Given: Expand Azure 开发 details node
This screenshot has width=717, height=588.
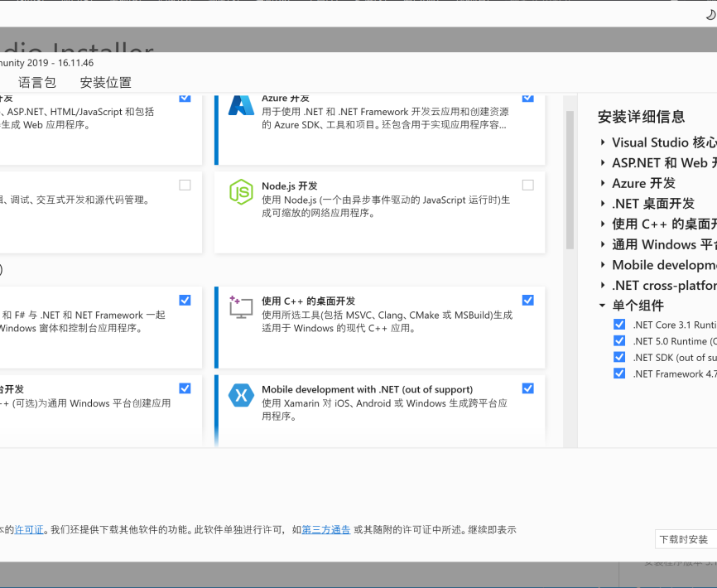Looking at the screenshot, I should (603, 183).
